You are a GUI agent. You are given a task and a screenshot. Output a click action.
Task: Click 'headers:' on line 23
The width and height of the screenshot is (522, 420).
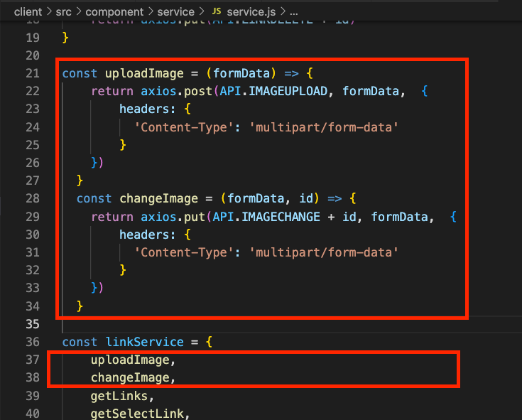tap(148, 109)
